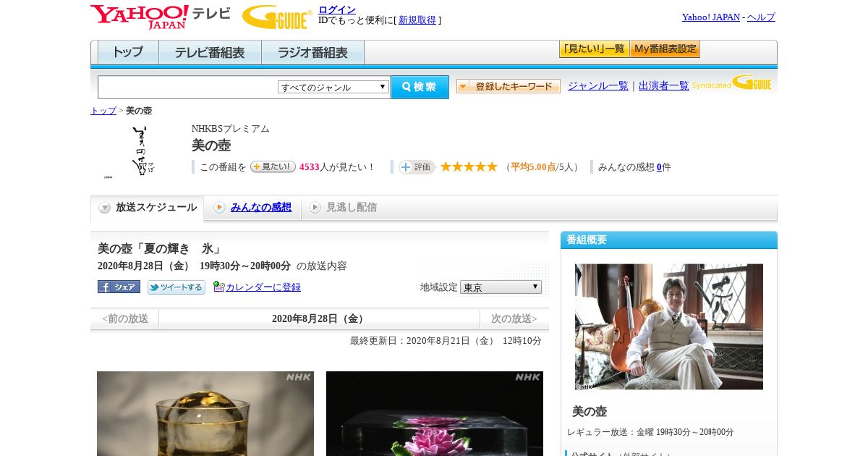Screen dimensions: 868x456
Task: Select the 放送スケジュール tab
Action: 147,208
